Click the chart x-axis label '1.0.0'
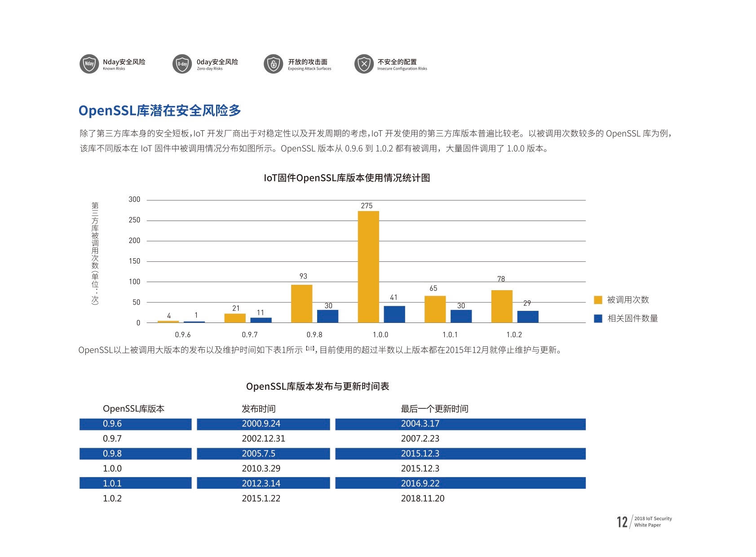 (x=380, y=335)
